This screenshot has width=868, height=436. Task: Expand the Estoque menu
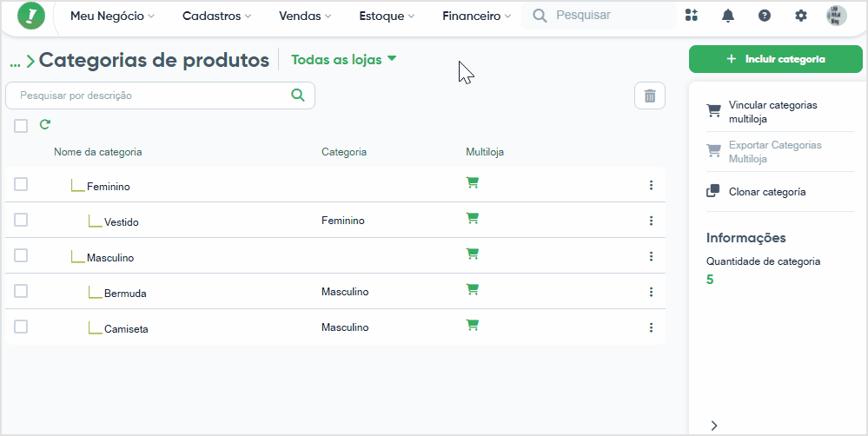click(x=387, y=16)
